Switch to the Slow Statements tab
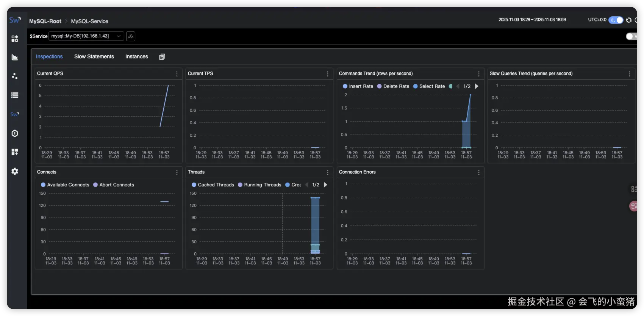644x316 pixels. [x=94, y=56]
